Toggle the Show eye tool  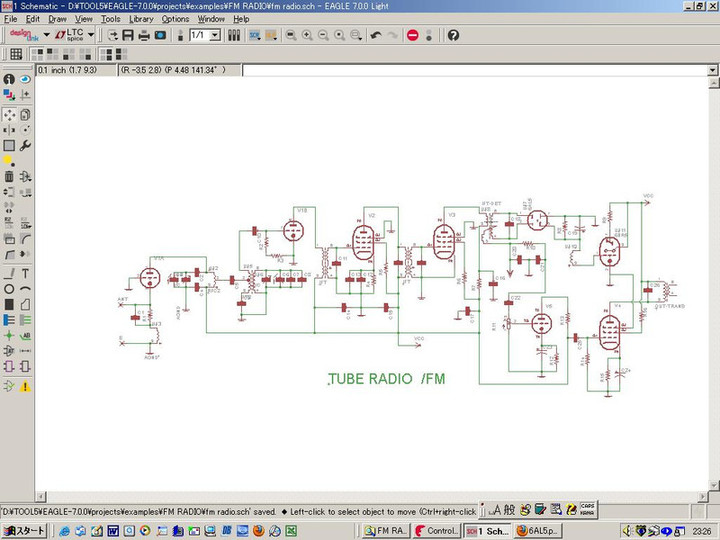pyautogui.click(x=25, y=79)
